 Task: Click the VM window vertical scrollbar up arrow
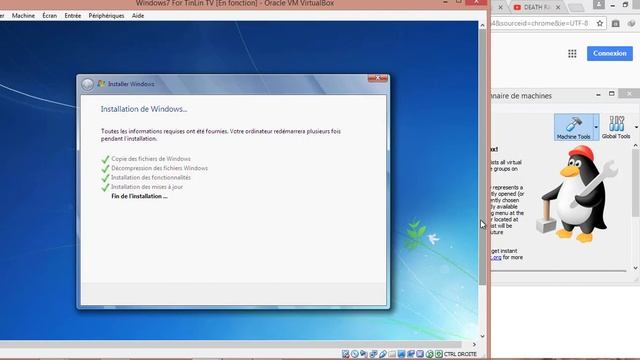click(x=482, y=25)
